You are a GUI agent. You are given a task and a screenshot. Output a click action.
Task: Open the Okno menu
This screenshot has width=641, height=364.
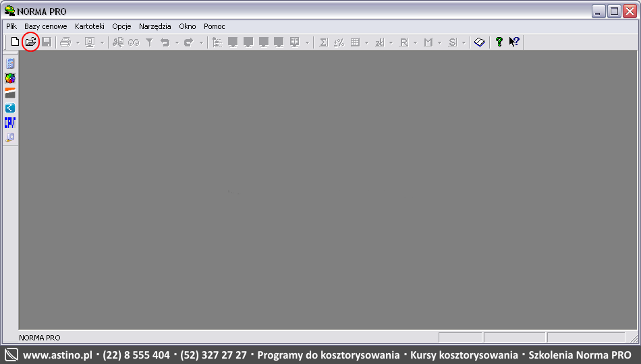[x=187, y=26]
